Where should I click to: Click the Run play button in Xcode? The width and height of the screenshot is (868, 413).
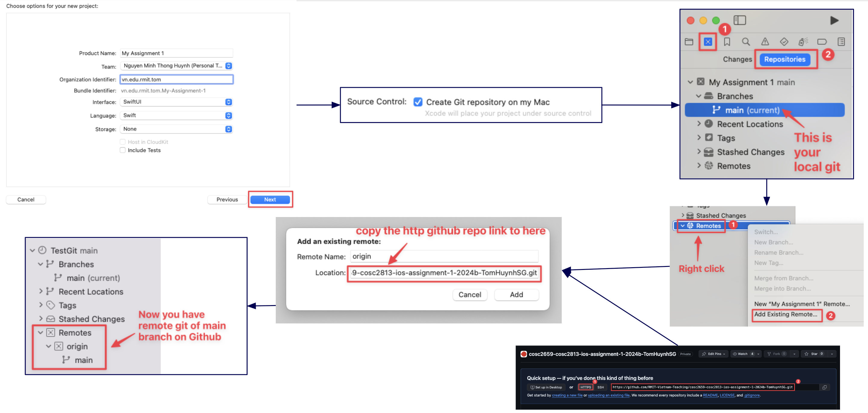(x=835, y=20)
